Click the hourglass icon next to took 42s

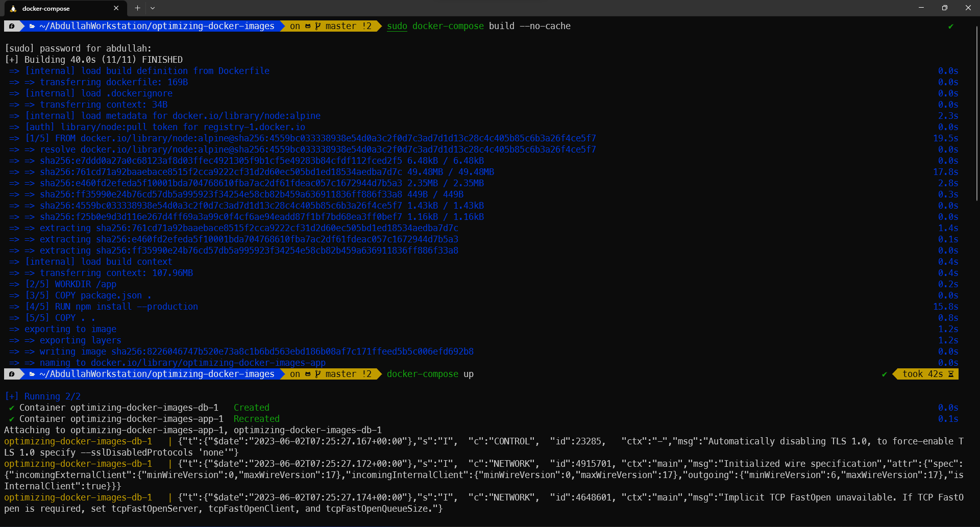pyautogui.click(x=951, y=374)
